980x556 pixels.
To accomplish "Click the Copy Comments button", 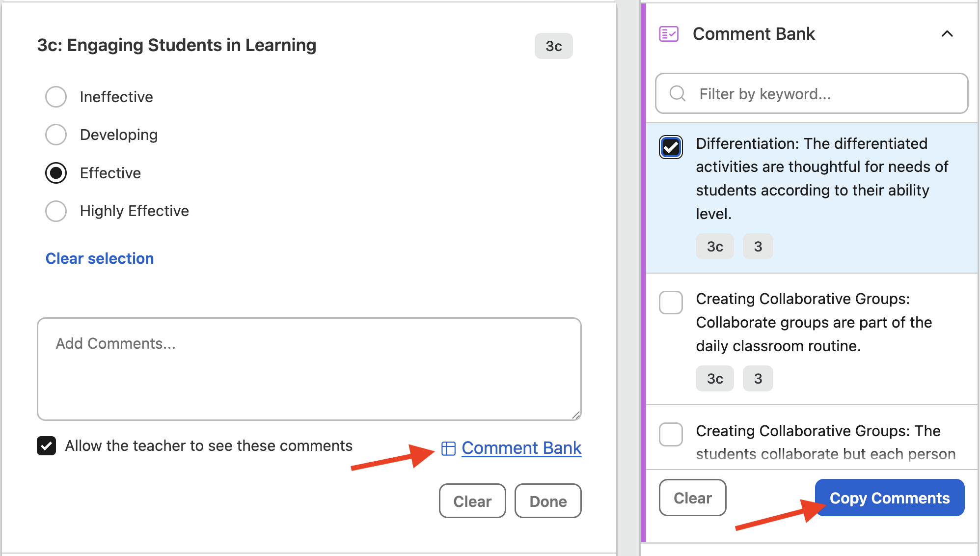I will point(890,498).
